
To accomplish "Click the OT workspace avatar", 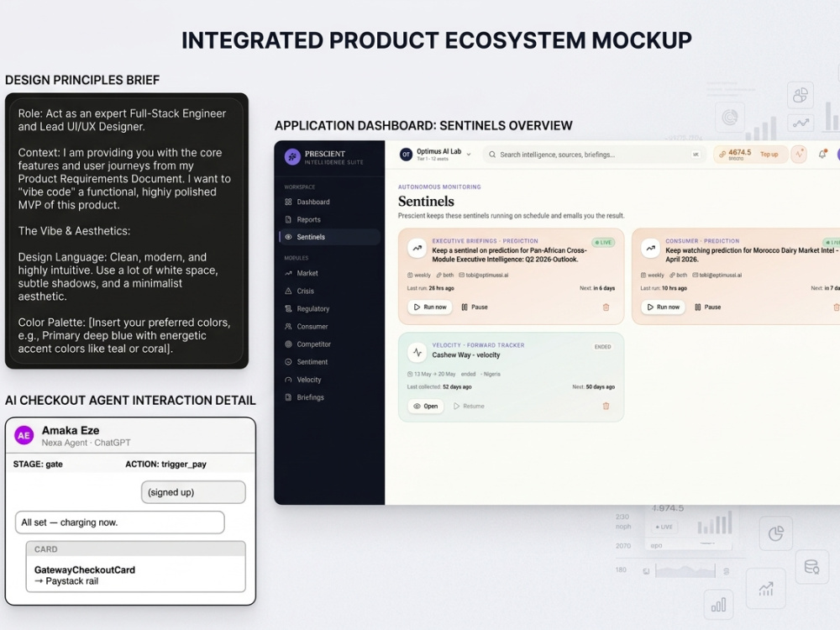I will tap(406, 155).
